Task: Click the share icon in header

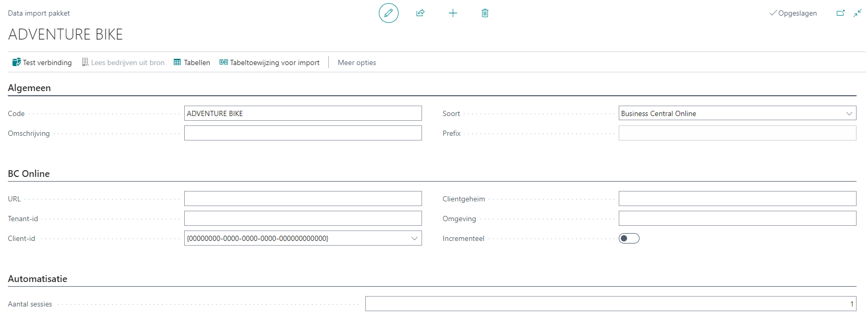Action: click(x=420, y=13)
